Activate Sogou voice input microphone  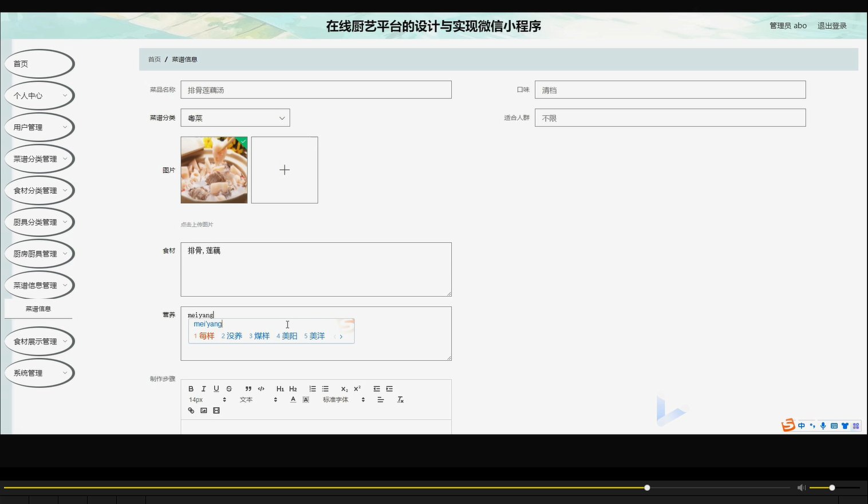coord(823,426)
